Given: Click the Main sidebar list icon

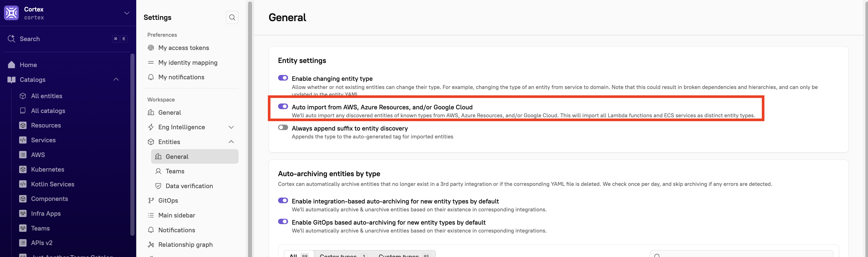Looking at the screenshot, I should pyautogui.click(x=151, y=215).
